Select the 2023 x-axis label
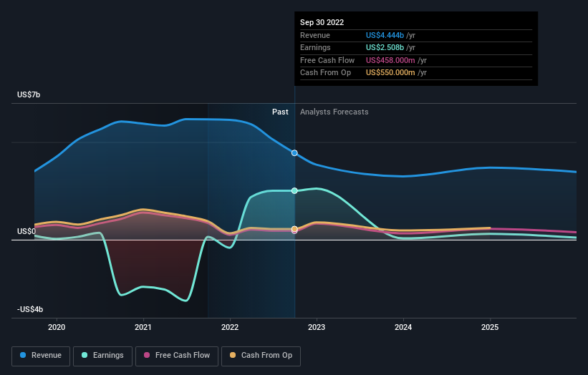This screenshot has height=375, width=588. click(317, 327)
